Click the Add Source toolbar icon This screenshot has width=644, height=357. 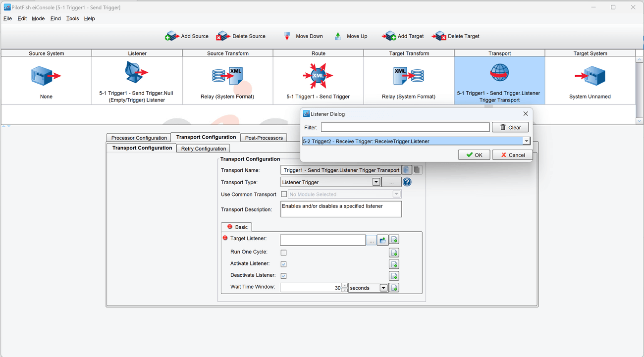point(171,36)
